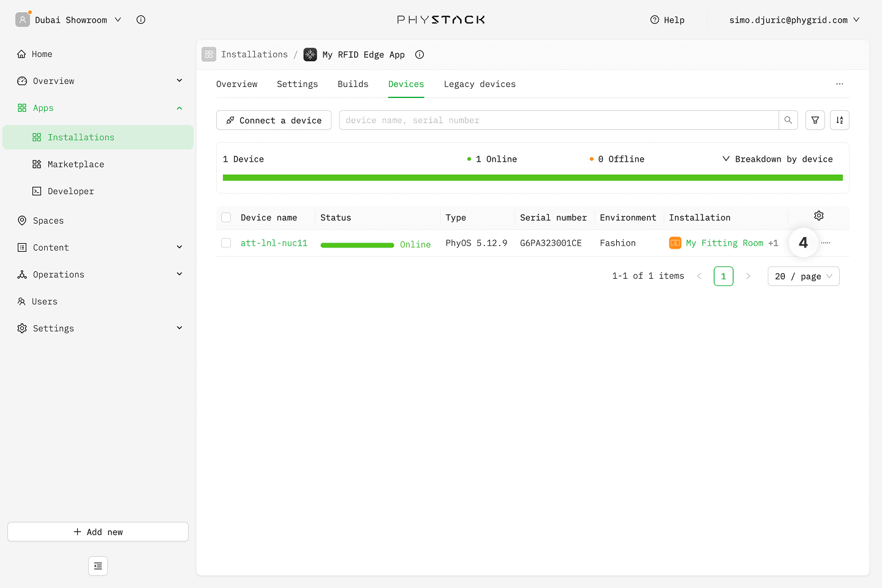Click the Add new button

point(98,532)
